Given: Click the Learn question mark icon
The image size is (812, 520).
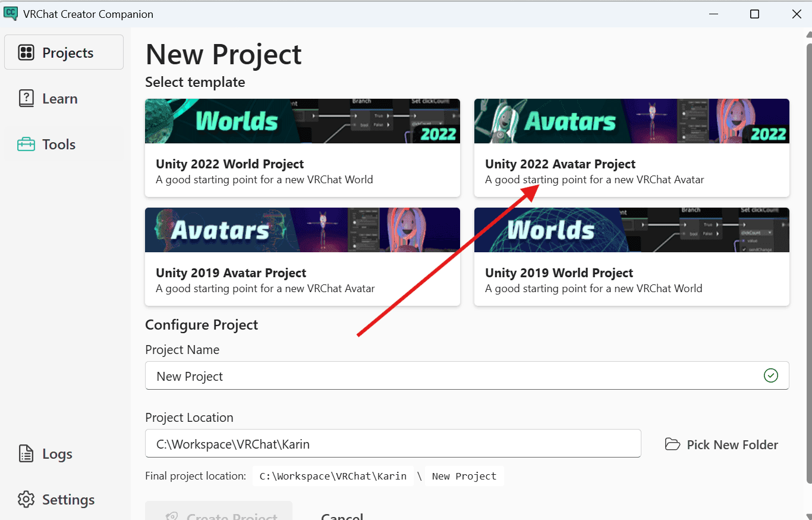Looking at the screenshot, I should tap(26, 98).
